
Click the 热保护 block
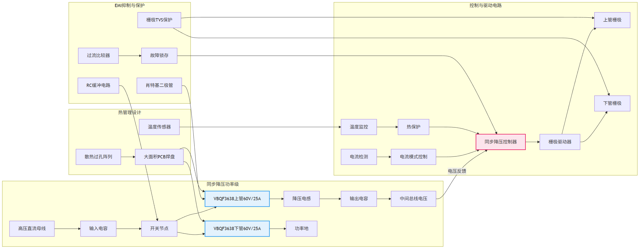point(413,127)
